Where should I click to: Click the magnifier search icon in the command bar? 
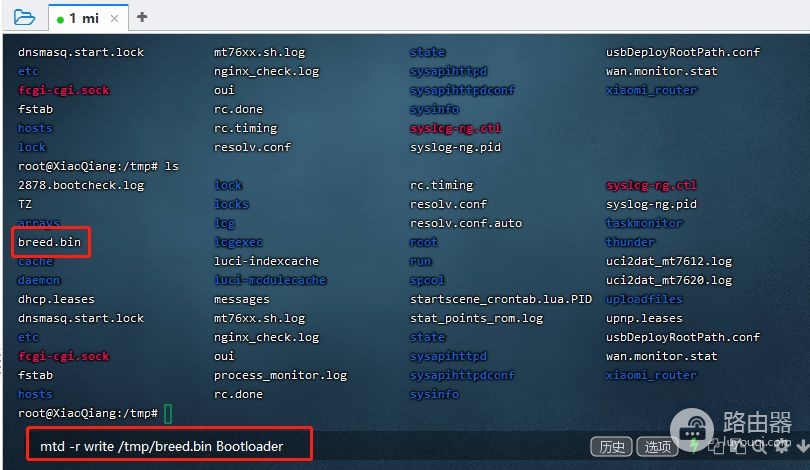(x=759, y=446)
